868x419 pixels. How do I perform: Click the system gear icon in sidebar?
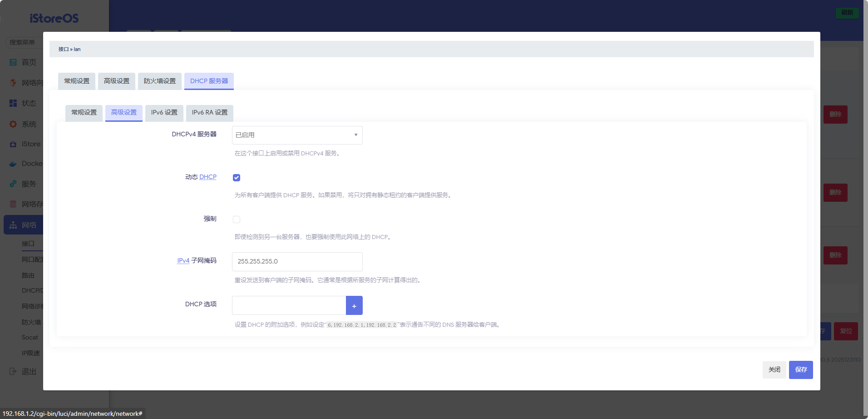pyautogui.click(x=13, y=124)
